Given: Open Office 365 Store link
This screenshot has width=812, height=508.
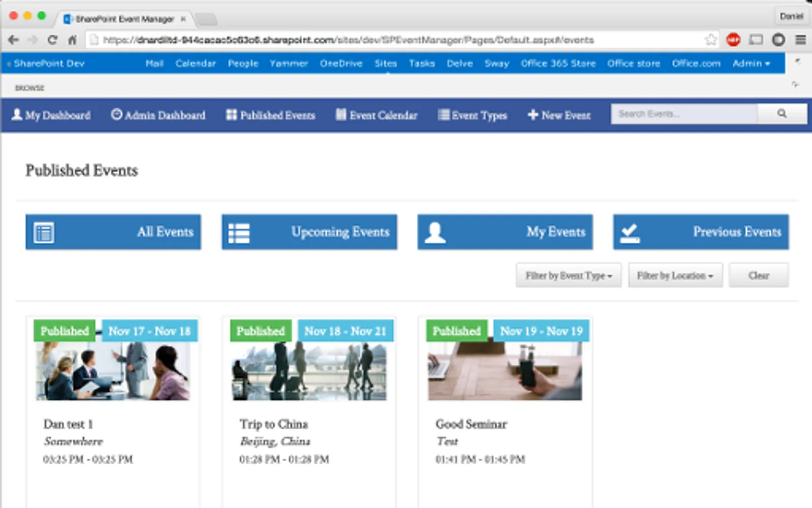Looking at the screenshot, I should click(x=558, y=63).
